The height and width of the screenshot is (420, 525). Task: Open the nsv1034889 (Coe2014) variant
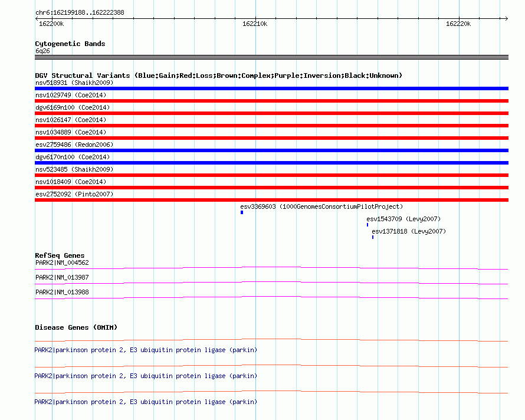click(x=71, y=132)
